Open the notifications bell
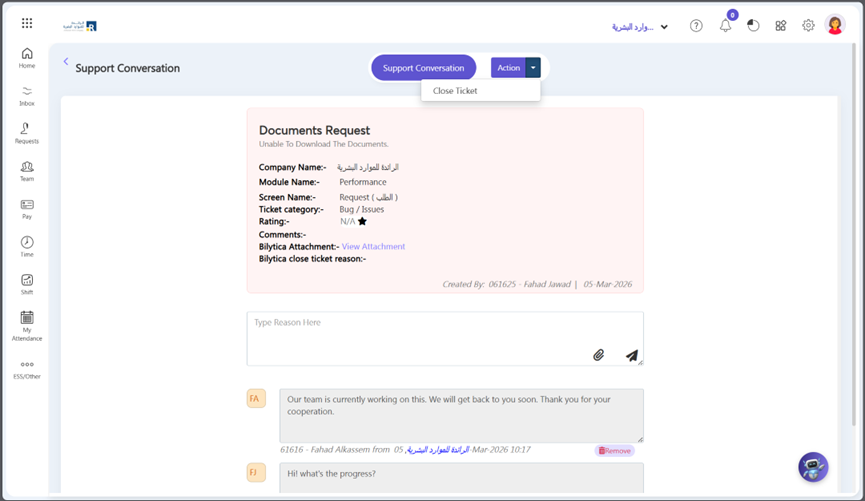 point(725,26)
